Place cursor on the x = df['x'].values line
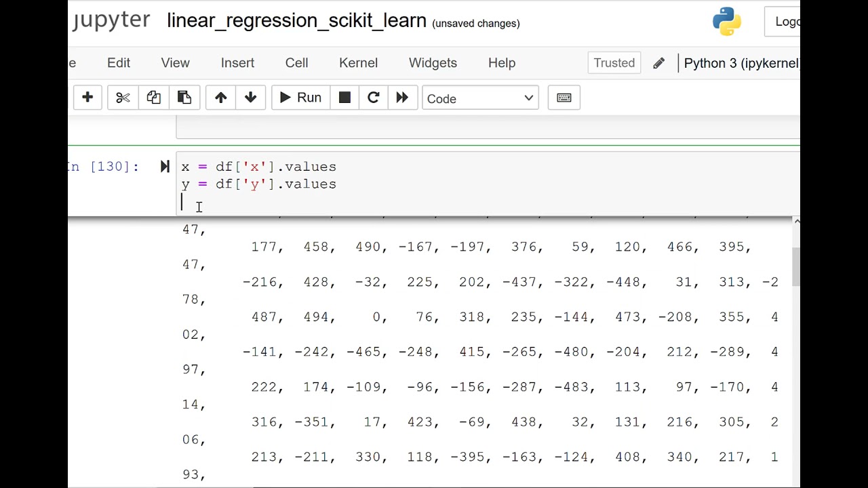868x488 pixels. tap(258, 167)
